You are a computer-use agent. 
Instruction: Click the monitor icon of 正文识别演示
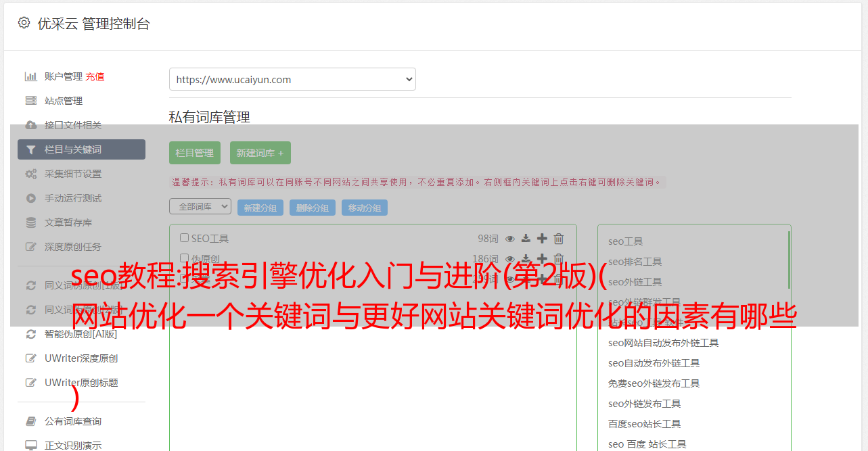(x=30, y=446)
